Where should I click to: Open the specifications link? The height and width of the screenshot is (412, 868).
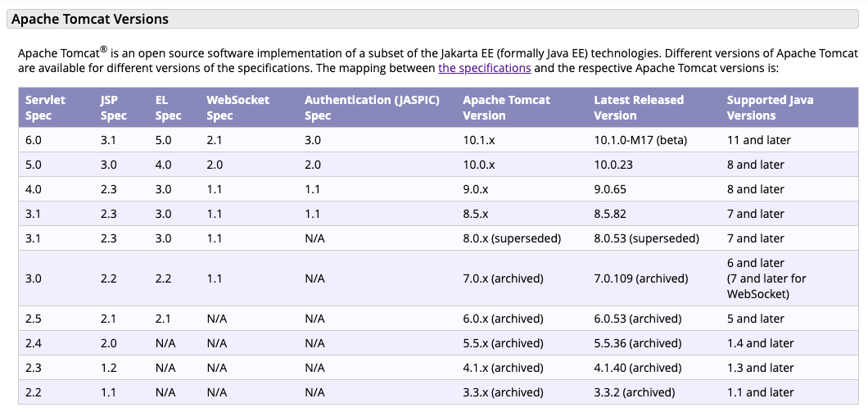(x=485, y=68)
